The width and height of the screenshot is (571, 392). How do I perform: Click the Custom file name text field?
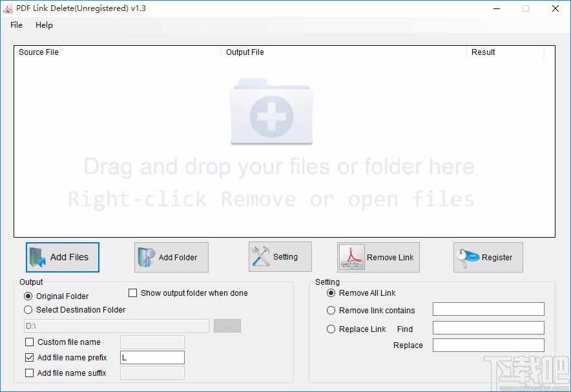152,342
